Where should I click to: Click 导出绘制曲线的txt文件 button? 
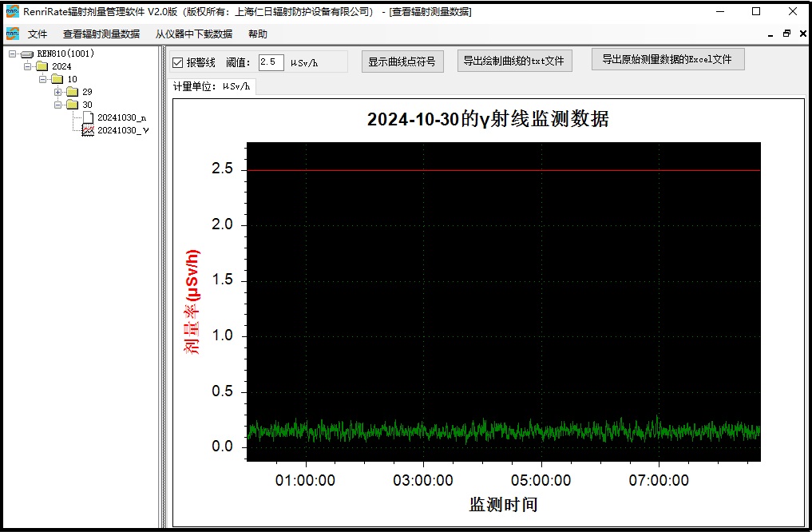coord(514,61)
